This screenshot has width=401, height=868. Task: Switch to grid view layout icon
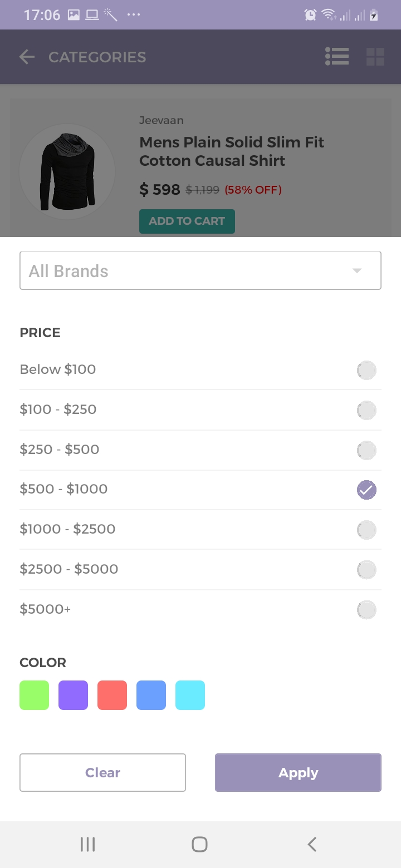pyautogui.click(x=375, y=57)
